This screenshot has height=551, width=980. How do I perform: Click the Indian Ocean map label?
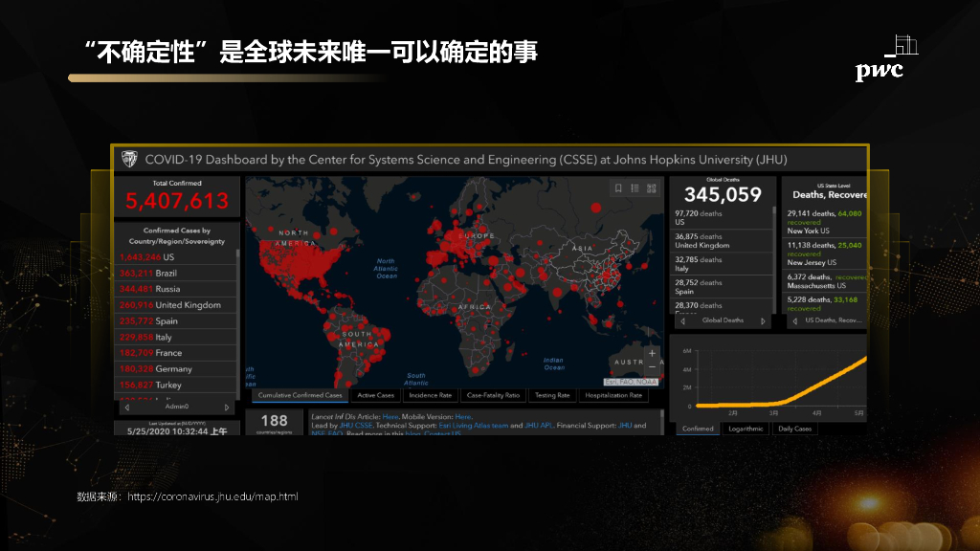553,364
